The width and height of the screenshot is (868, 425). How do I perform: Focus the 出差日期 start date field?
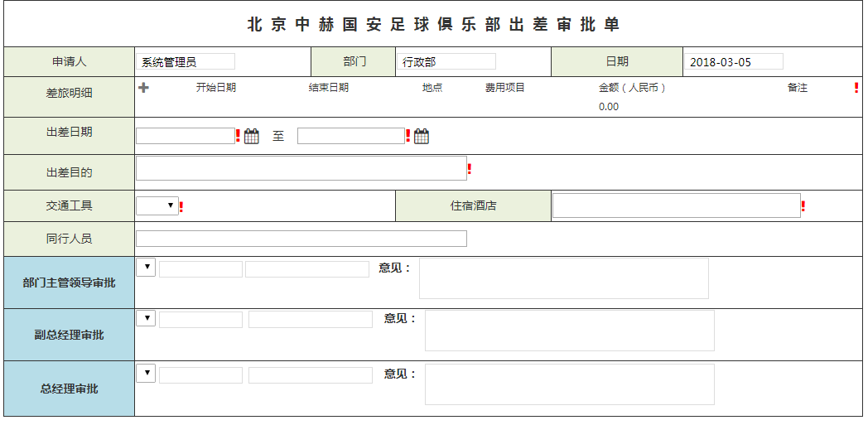(186, 136)
